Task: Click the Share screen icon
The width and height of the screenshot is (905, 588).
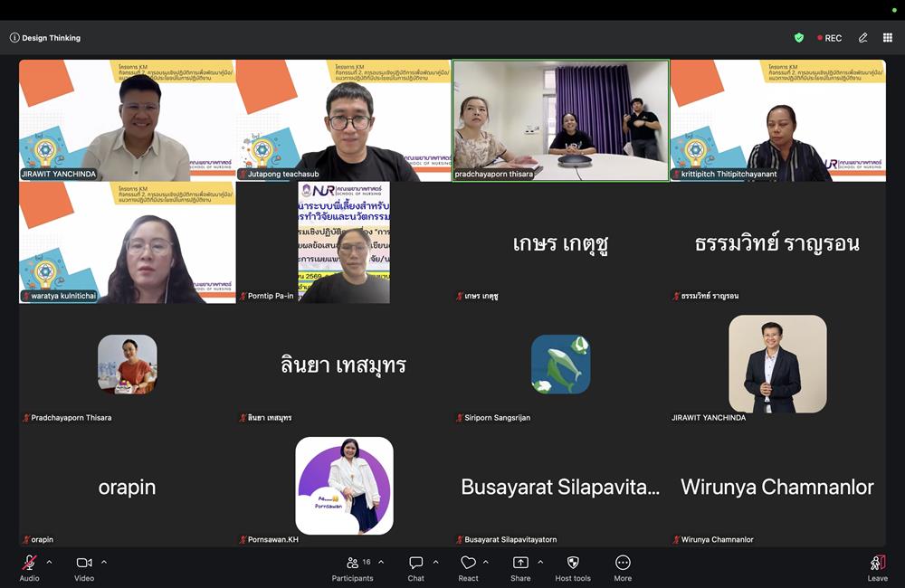Action: 520,563
